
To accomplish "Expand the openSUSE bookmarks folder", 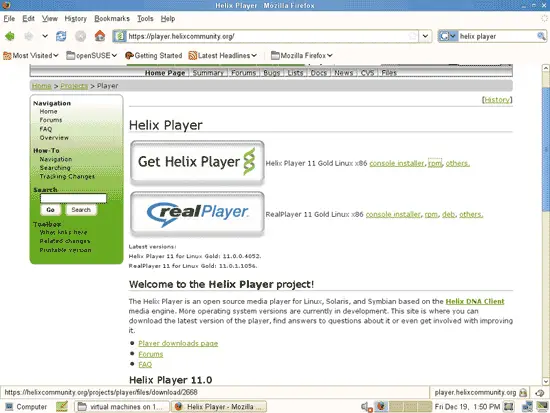I will [92, 55].
